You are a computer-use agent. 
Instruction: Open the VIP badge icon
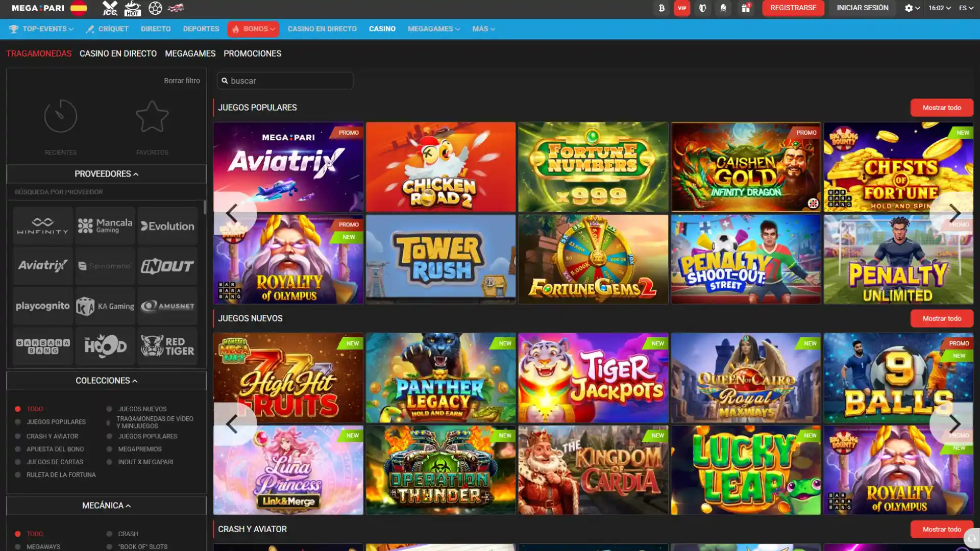[x=682, y=8]
